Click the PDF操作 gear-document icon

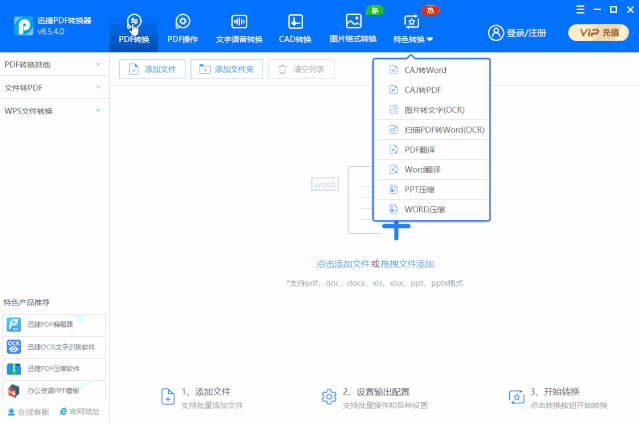183,22
